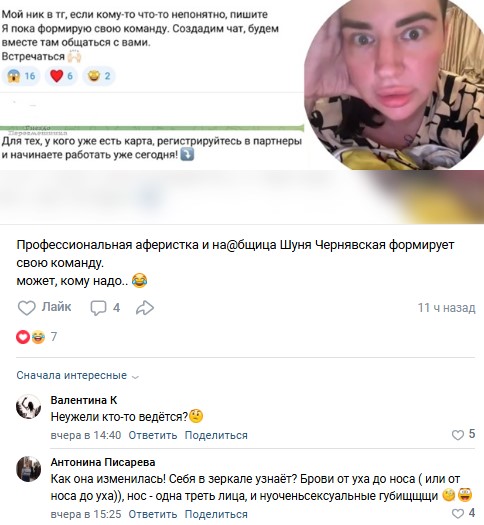Click the chevron next to Сначала интересные

point(135,377)
